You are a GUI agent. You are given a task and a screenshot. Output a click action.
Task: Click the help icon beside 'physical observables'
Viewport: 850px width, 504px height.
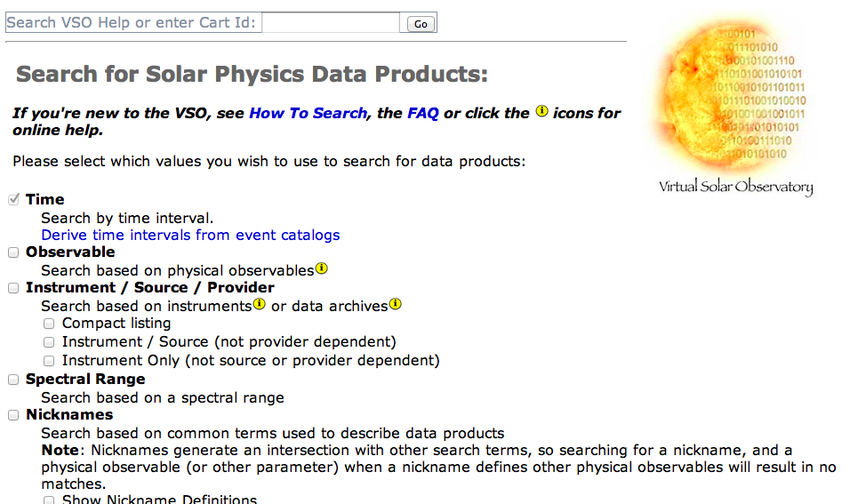pos(322,268)
